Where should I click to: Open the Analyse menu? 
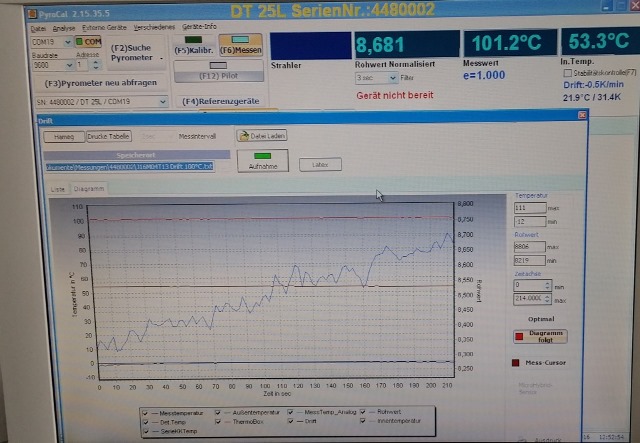click(x=63, y=27)
